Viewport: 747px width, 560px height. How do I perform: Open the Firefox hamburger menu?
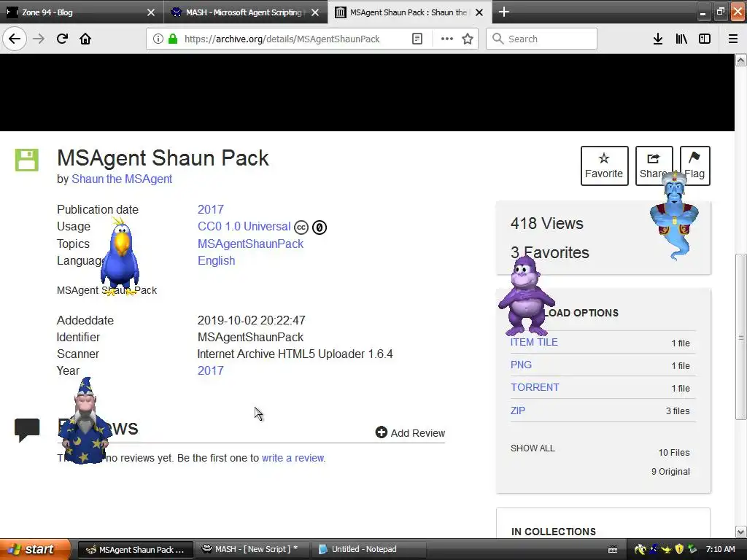(733, 39)
